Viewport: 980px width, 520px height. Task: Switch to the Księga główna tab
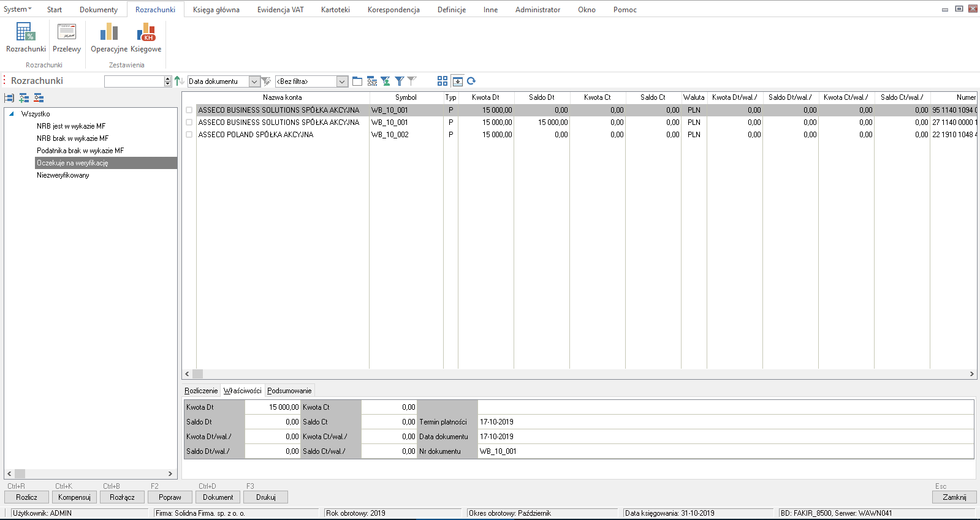click(x=216, y=9)
